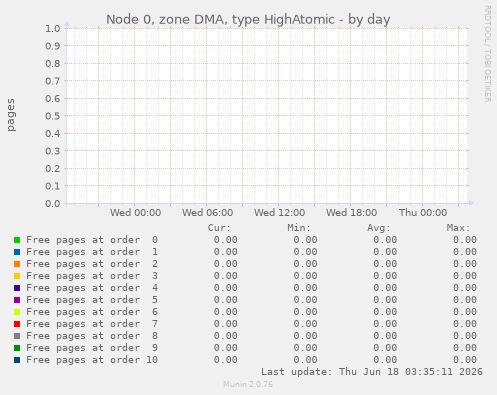Select 'Free pages at order 7' label
Screen dimensions: 497x395
click(x=92, y=324)
